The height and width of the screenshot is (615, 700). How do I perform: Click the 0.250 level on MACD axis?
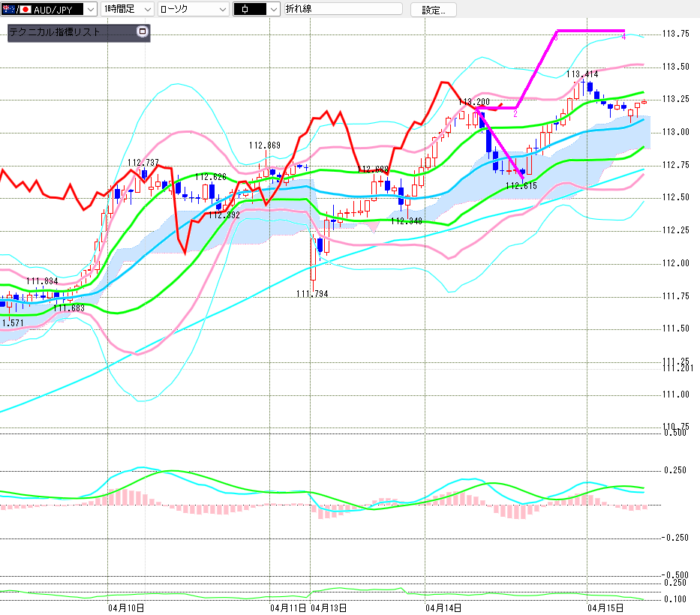tap(676, 470)
